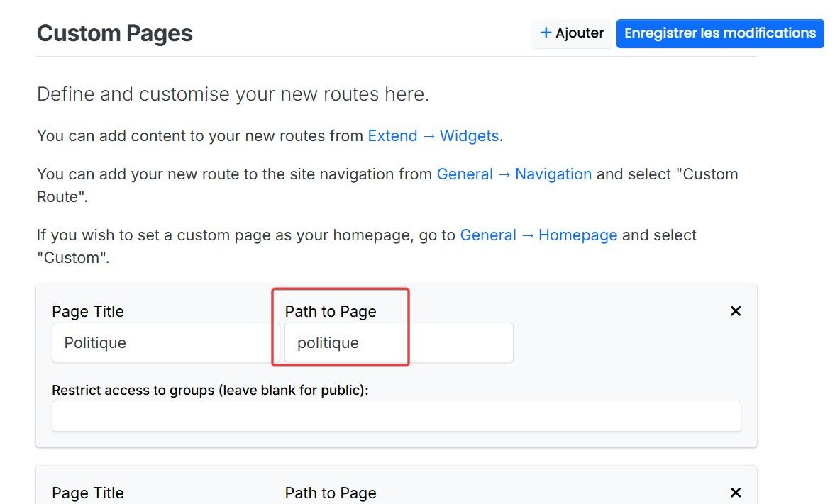Click the 'Define and customise your new routes' text
Viewport: 835px width, 504px height.
(x=233, y=94)
